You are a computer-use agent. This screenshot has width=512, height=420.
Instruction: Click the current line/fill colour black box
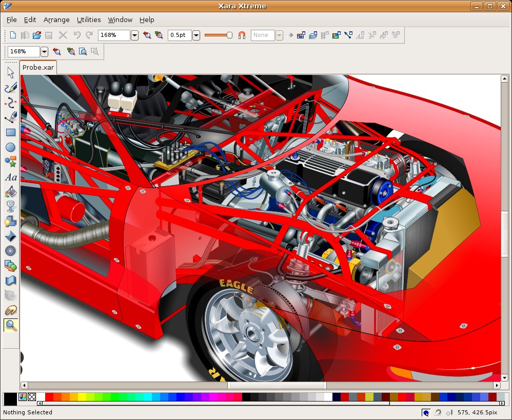pyautogui.click(x=10, y=399)
